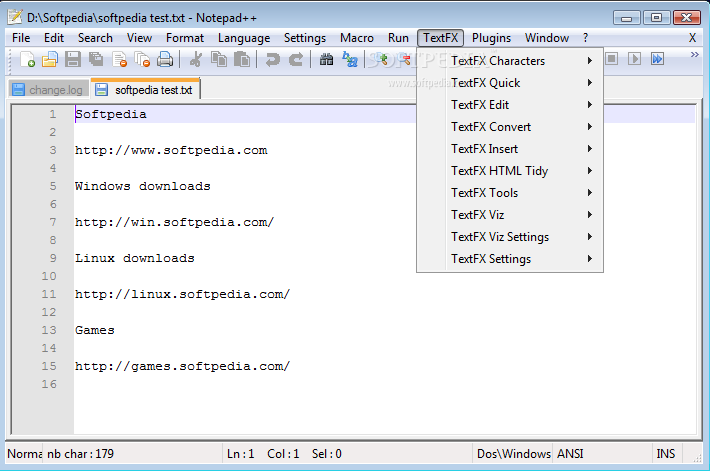Paste using the clipboard toolbar icon
This screenshot has width=710, height=472.
click(x=242, y=59)
